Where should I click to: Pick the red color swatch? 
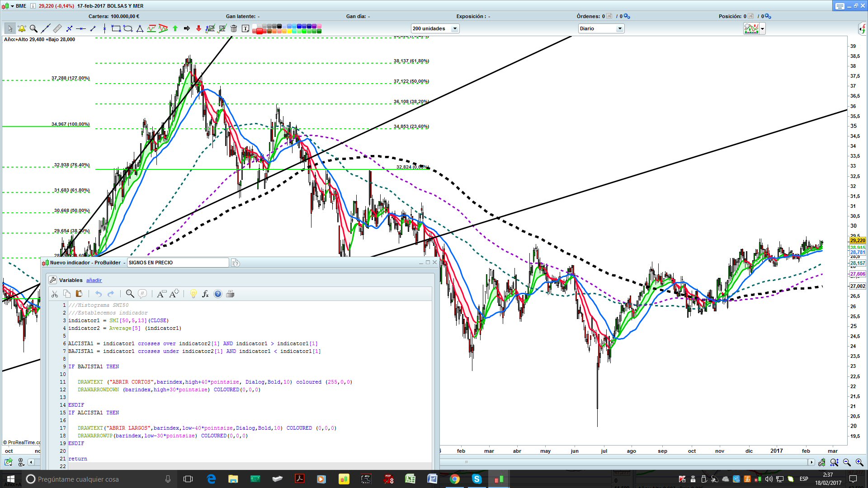pyautogui.click(x=260, y=31)
